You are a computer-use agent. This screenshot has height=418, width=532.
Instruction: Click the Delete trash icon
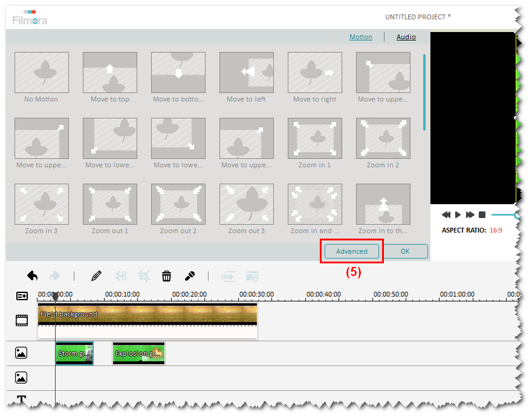[x=166, y=275]
